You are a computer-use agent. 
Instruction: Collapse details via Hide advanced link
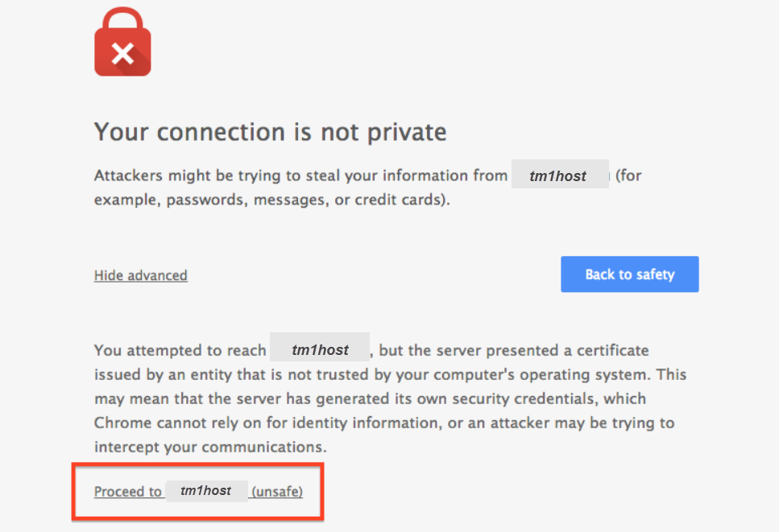pos(141,275)
